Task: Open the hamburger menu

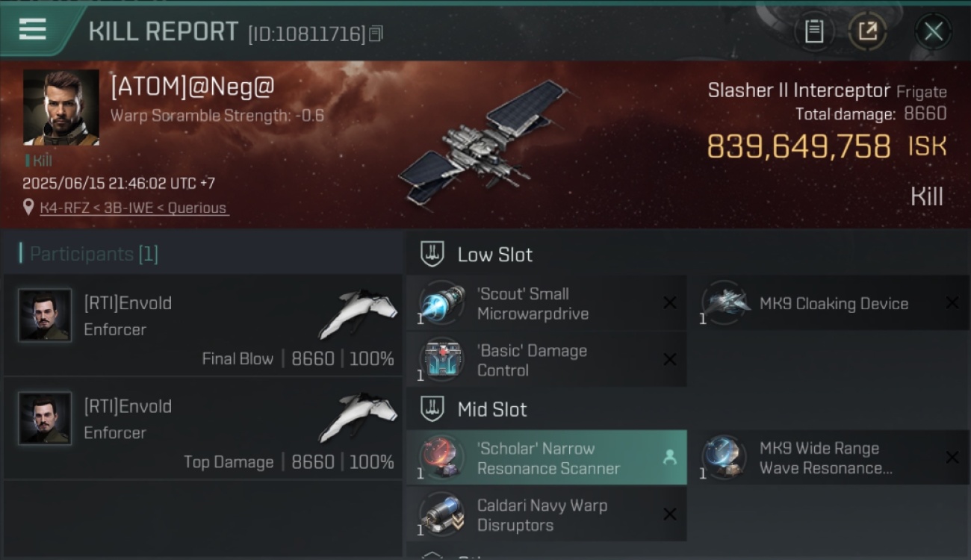Action: (x=32, y=30)
